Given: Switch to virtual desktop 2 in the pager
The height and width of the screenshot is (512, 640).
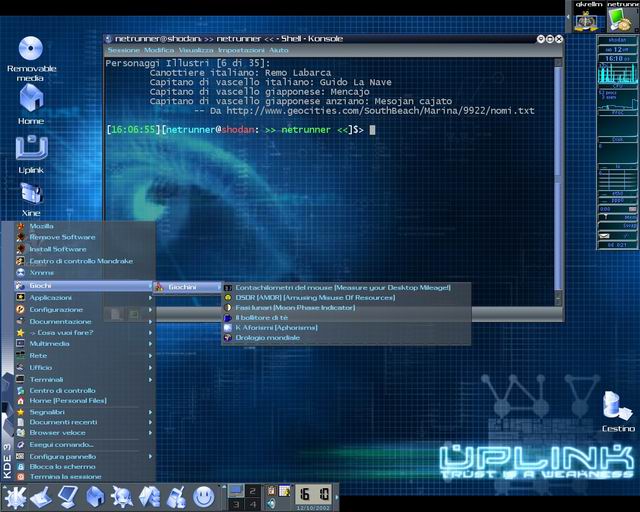Looking at the screenshot, I should click(x=253, y=491).
